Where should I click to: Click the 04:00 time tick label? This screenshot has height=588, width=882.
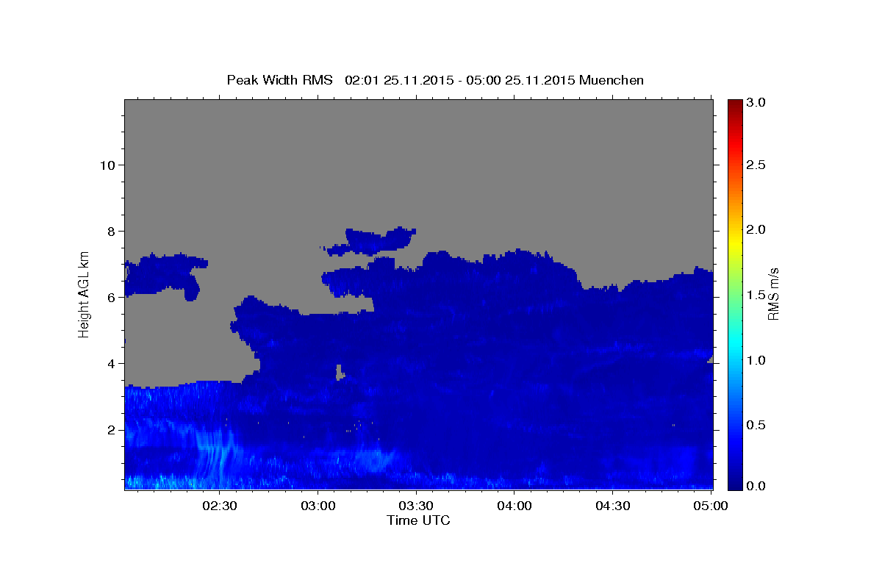(x=514, y=506)
